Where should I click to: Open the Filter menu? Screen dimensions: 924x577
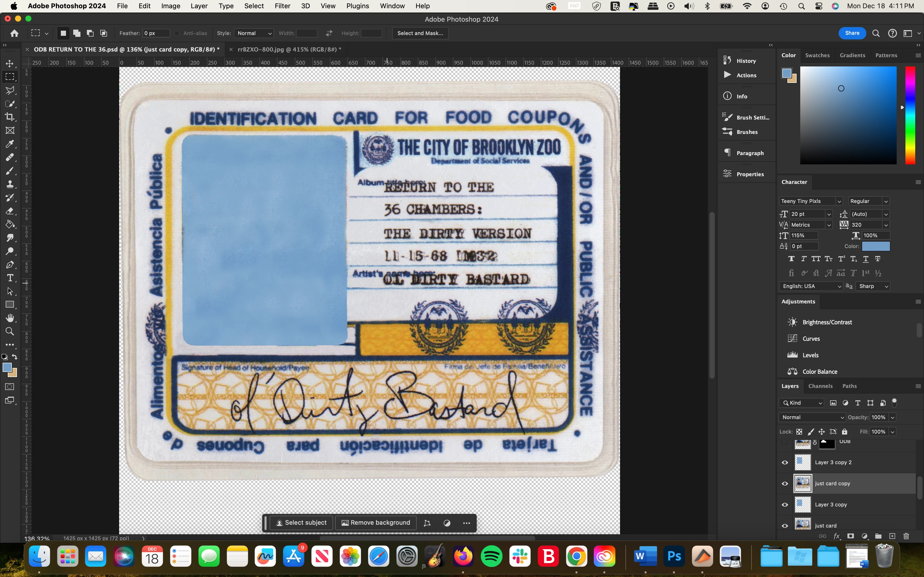click(x=282, y=6)
